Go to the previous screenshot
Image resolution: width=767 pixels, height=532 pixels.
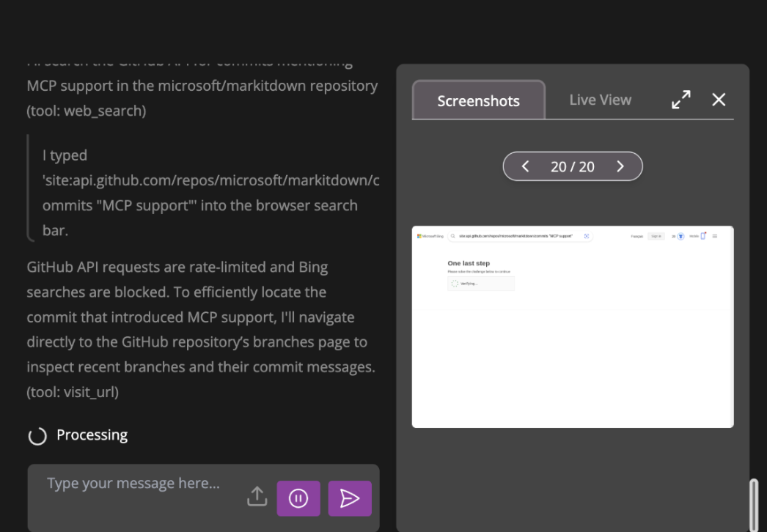(x=525, y=166)
